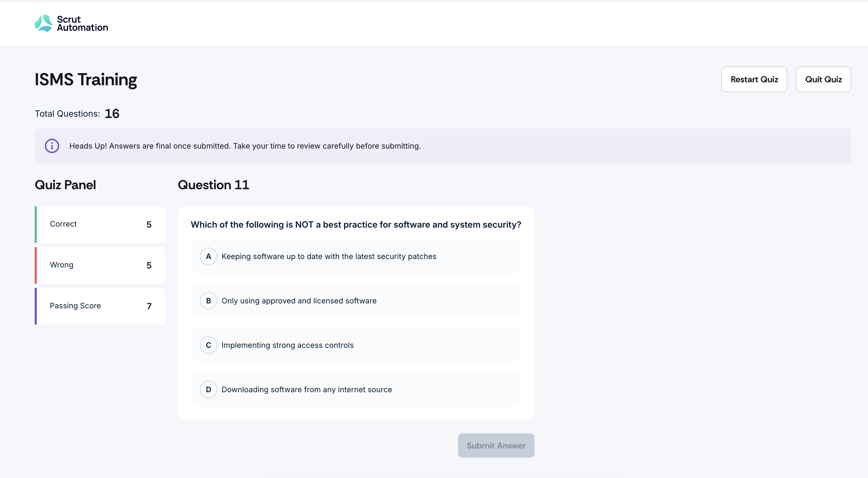Click the Total Questions count 16
This screenshot has width=868, height=478.
112,114
